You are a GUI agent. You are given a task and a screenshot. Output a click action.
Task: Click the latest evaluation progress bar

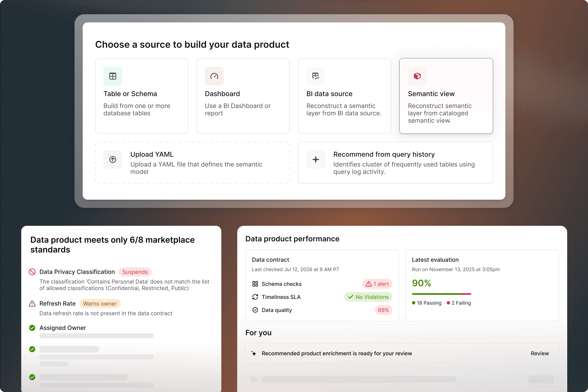[441, 294]
